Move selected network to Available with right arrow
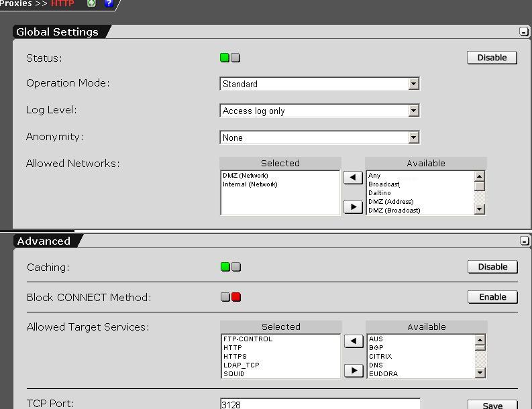The width and height of the screenshot is (532, 409). [353, 207]
